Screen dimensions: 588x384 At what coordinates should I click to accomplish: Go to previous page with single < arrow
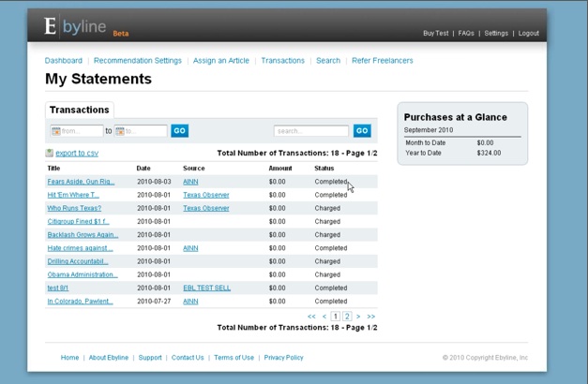(324, 317)
